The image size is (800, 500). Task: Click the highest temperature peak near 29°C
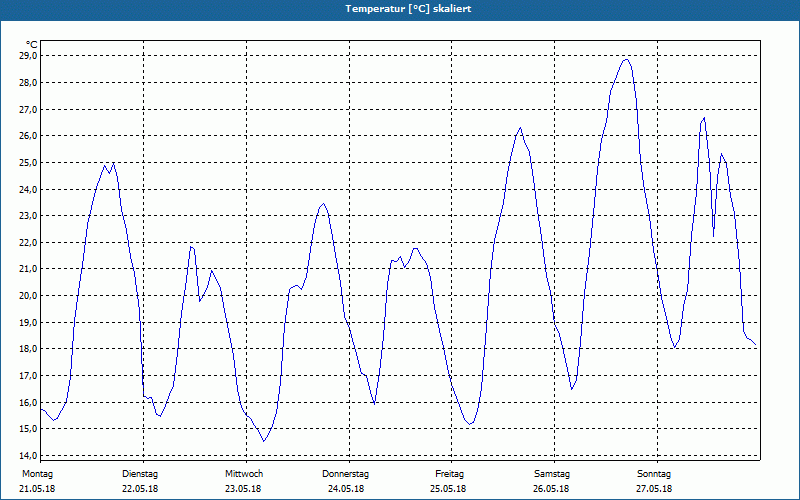(627, 60)
